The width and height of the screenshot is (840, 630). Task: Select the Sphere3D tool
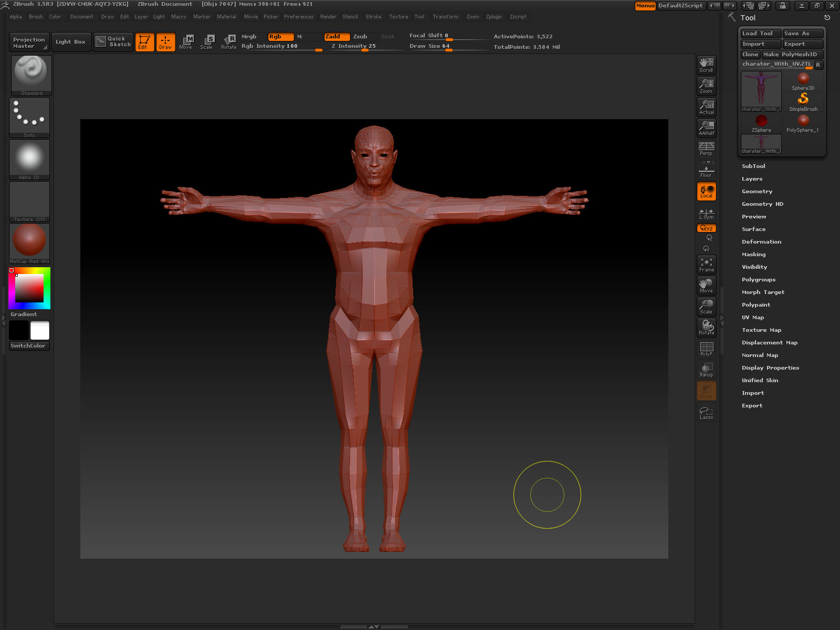[803, 81]
